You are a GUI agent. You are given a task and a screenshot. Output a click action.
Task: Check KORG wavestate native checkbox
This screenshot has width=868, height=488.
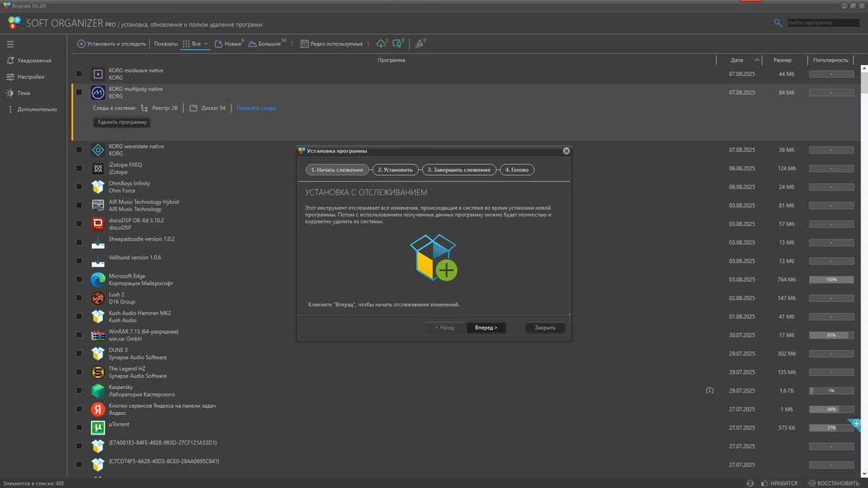(x=79, y=150)
